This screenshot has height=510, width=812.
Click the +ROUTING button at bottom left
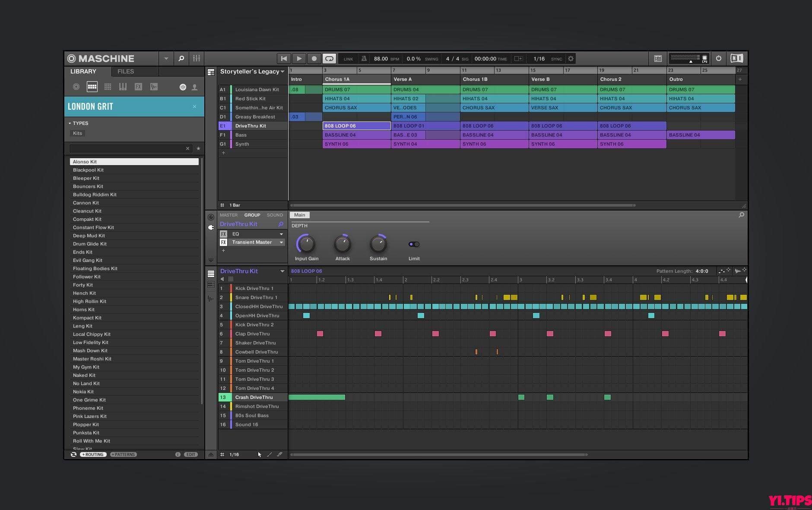point(93,454)
